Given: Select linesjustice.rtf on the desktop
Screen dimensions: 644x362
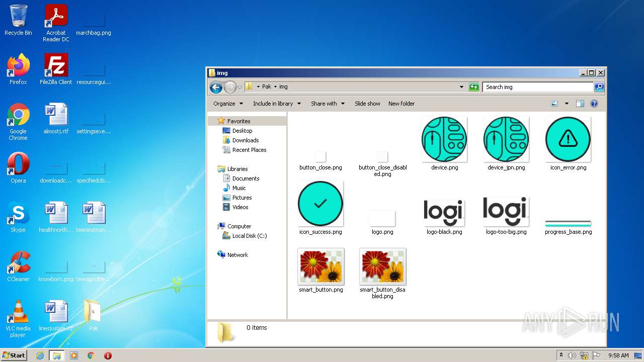Looking at the screenshot, I should (x=56, y=316).
